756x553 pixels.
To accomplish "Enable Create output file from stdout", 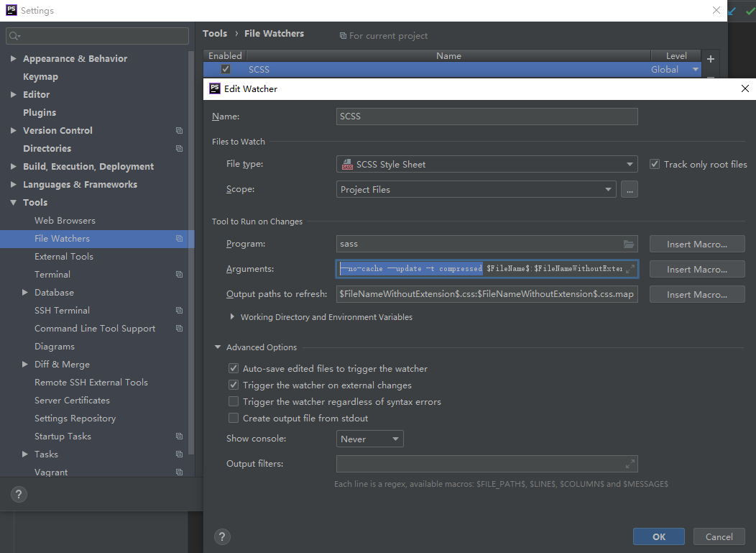I will click(x=234, y=418).
